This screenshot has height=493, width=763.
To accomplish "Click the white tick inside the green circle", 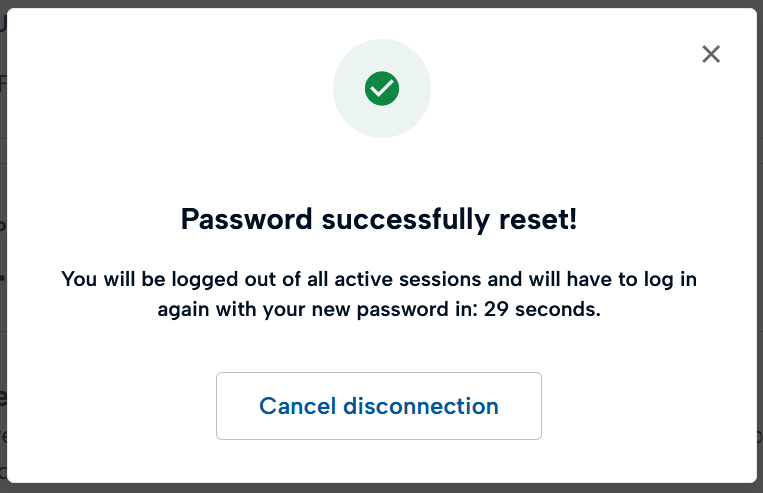I will 382,89.
